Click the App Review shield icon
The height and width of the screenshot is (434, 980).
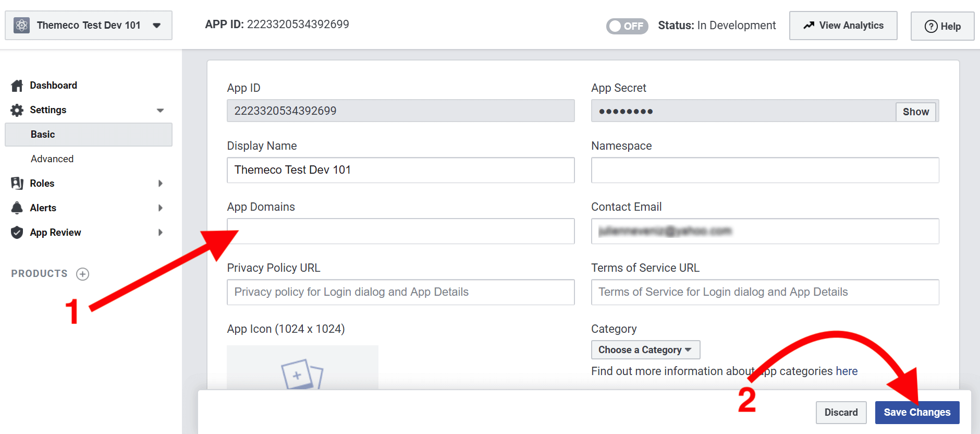[x=17, y=232]
